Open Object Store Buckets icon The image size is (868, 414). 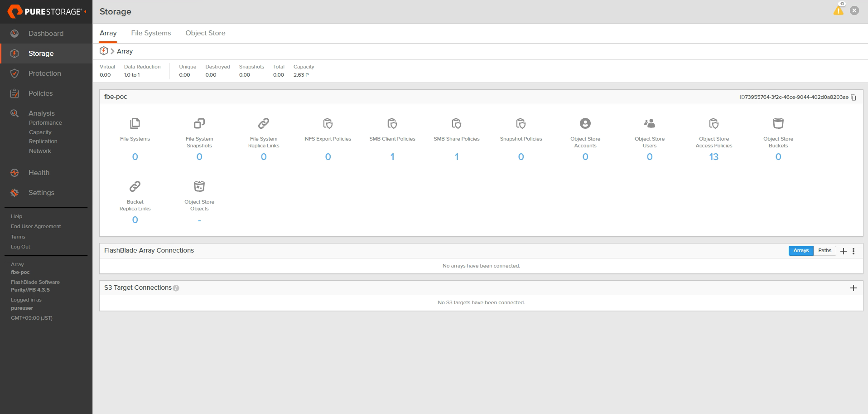[x=778, y=123]
